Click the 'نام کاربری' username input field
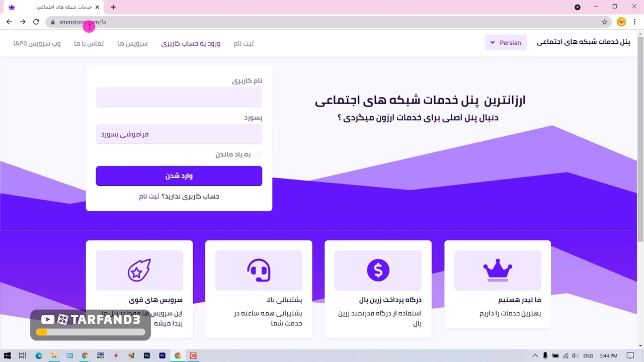 (x=179, y=97)
